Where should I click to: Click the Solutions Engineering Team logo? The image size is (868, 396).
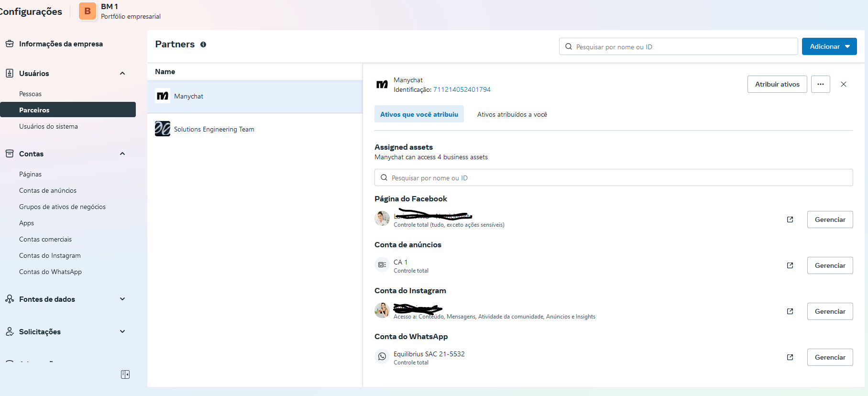pos(163,129)
